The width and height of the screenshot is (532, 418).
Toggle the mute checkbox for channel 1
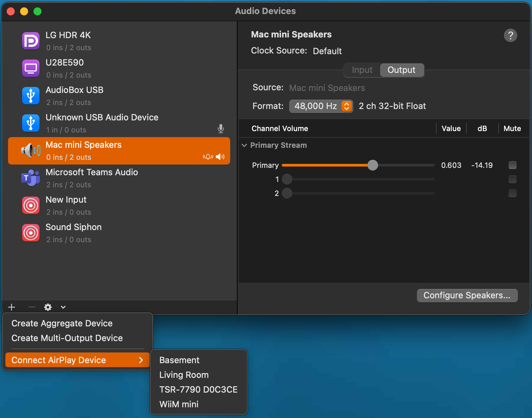point(512,179)
